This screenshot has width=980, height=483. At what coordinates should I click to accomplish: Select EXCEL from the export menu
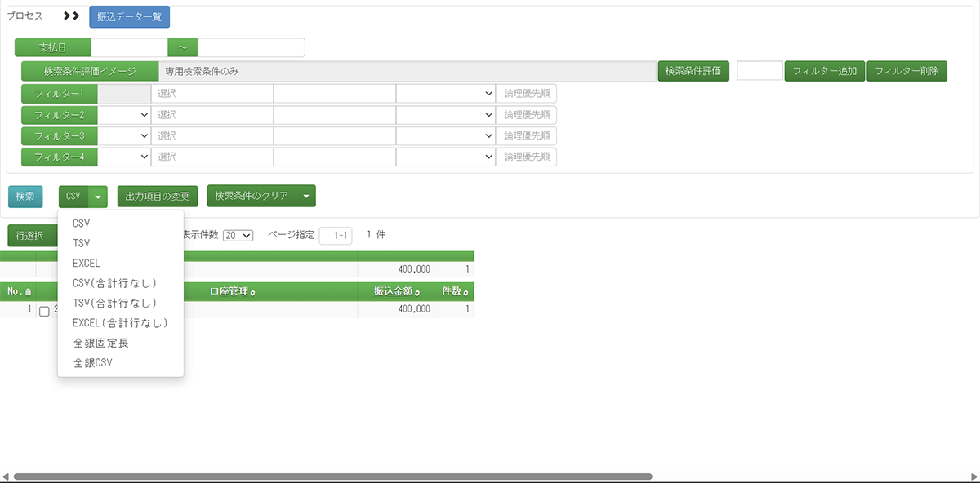[121, 264]
